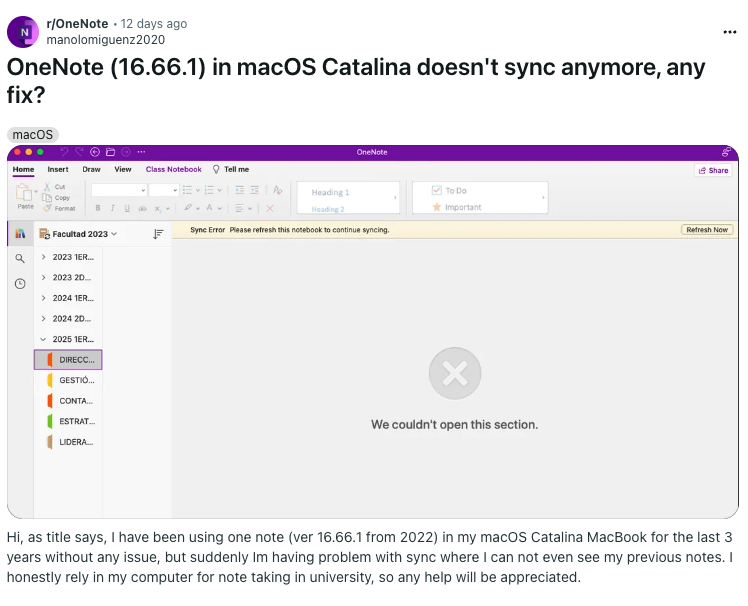Click the Search magnifier in sidebar
The image size is (748, 606).
point(20,259)
